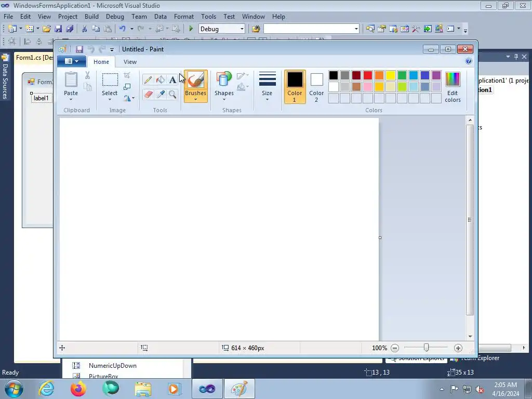This screenshot has height=399, width=532.
Task: Click the zoom slider thumb
Action: [426, 348]
